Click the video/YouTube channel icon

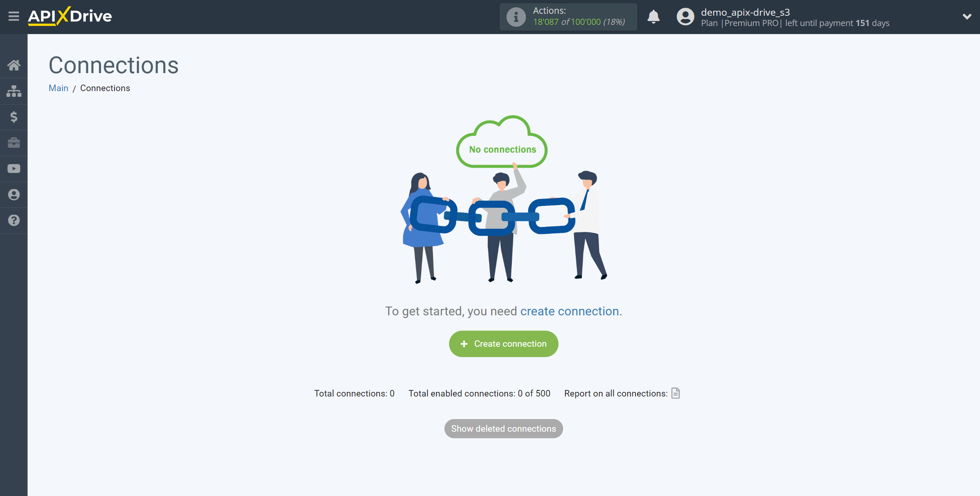point(14,168)
